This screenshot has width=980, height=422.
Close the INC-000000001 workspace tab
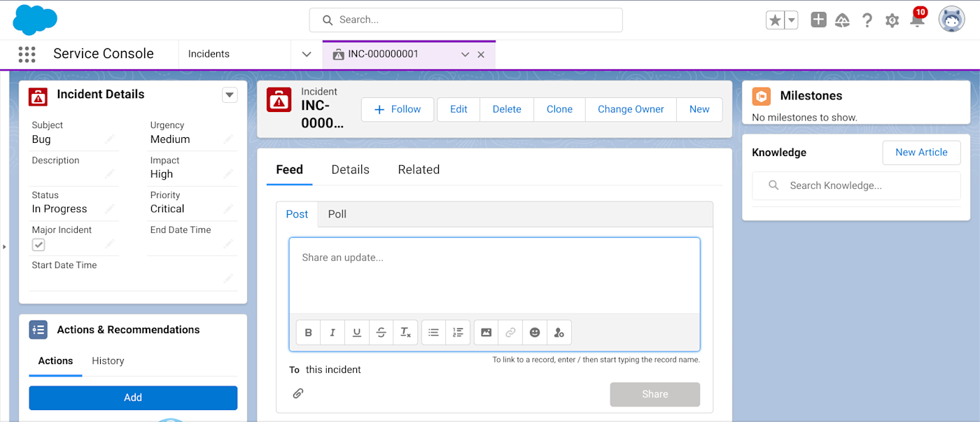(481, 55)
